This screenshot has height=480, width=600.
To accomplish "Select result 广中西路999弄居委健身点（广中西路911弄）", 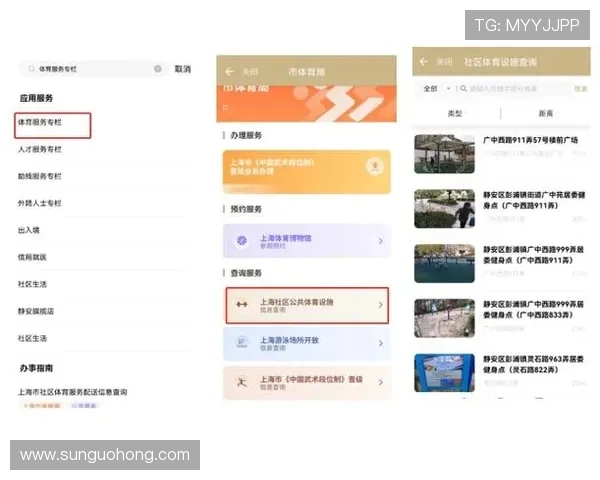I will (533, 255).
